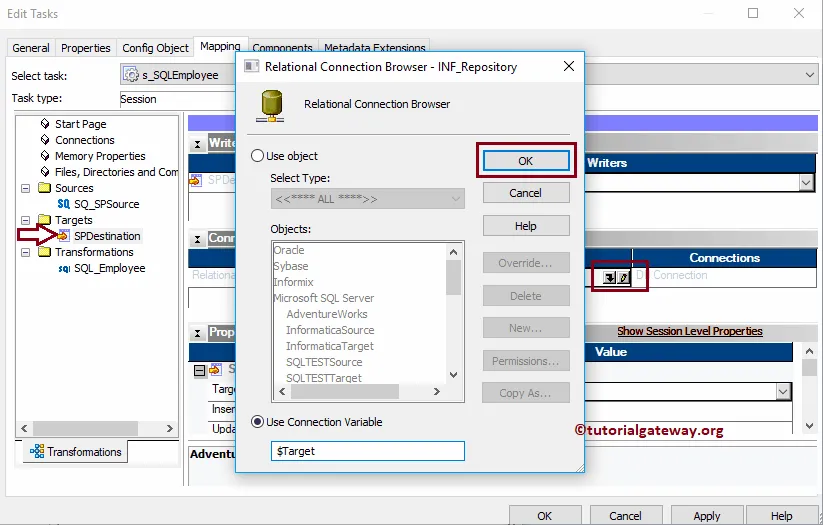Click the Memory Properties diamond icon
Image resolution: width=823 pixels, height=525 pixels.
45,156
